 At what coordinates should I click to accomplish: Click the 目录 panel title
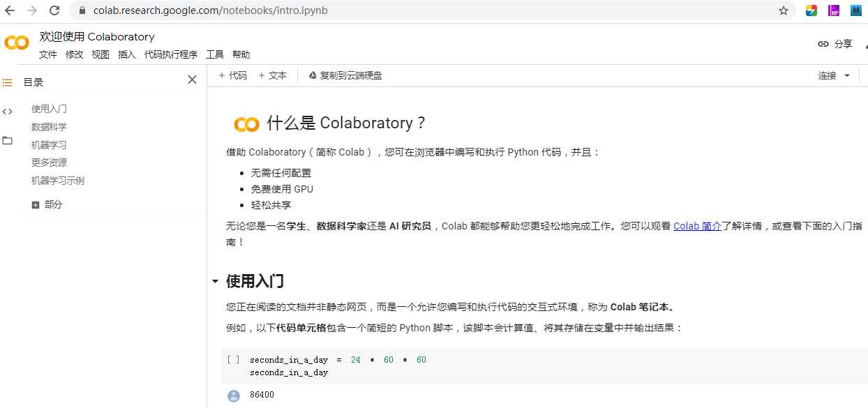click(x=33, y=82)
